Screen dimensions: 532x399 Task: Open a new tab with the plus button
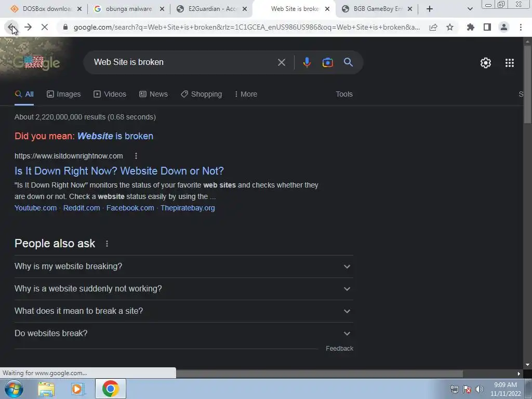click(430, 9)
